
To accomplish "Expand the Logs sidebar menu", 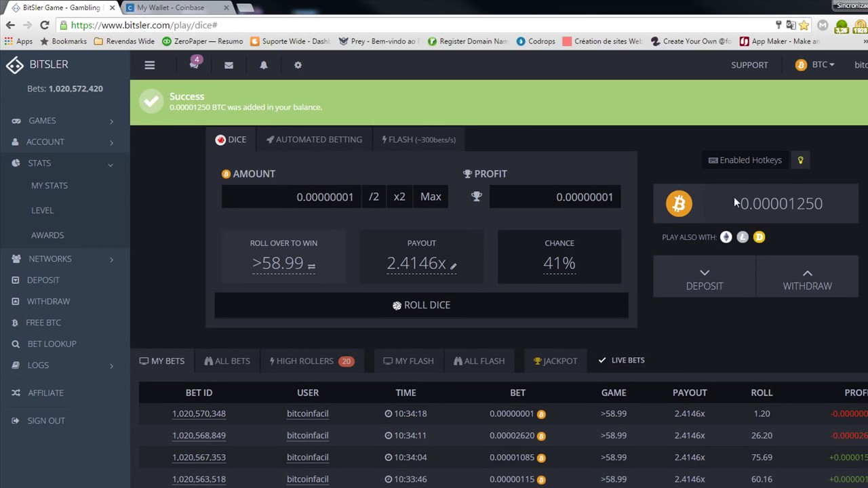I will [63, 365].
